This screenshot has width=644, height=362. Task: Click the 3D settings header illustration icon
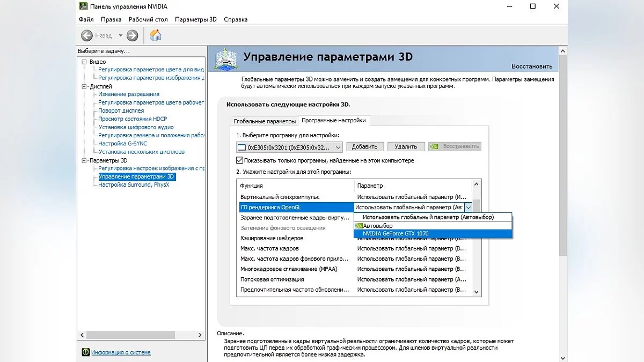227,59
